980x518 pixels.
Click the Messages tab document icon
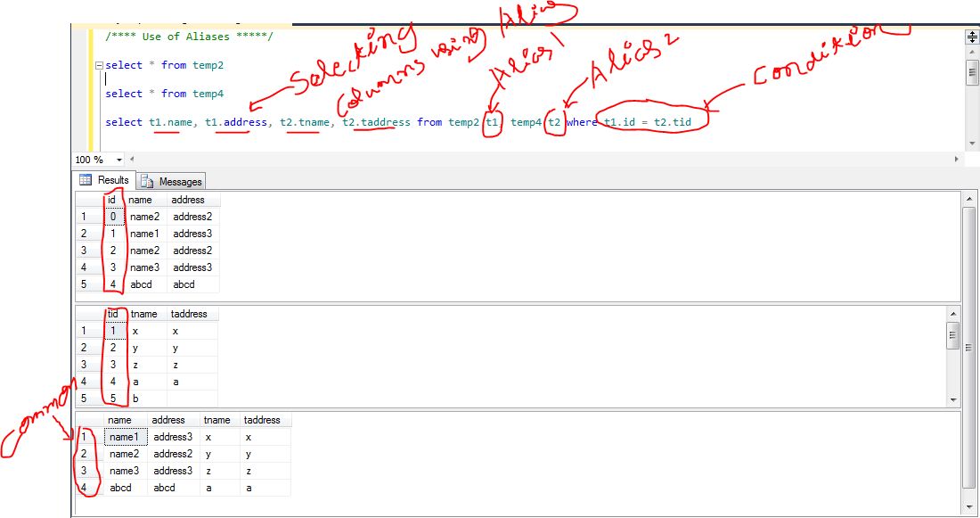click(x=147, y=181)
